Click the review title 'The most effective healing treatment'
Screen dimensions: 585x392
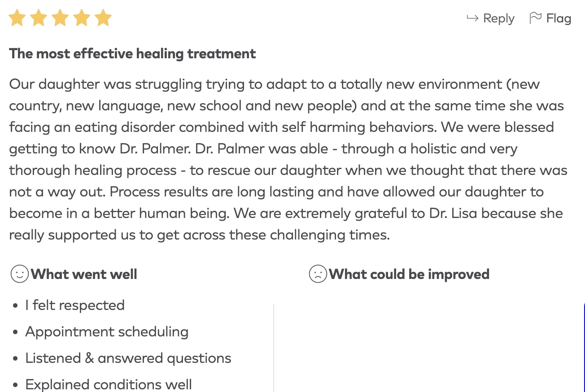click(132, 54)
